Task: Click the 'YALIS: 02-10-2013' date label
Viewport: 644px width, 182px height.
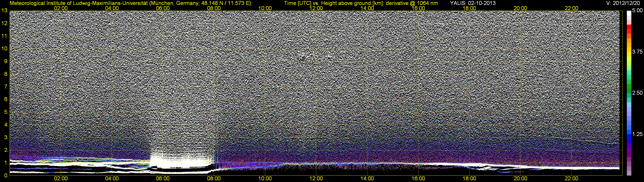Action: [x=473, y=3]
